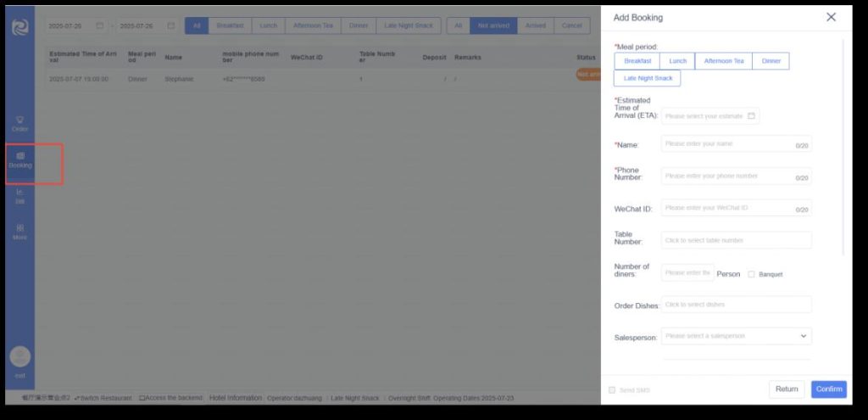Switch to Not arrived status filter
This screenshot has width=868, height=420.
493,25
